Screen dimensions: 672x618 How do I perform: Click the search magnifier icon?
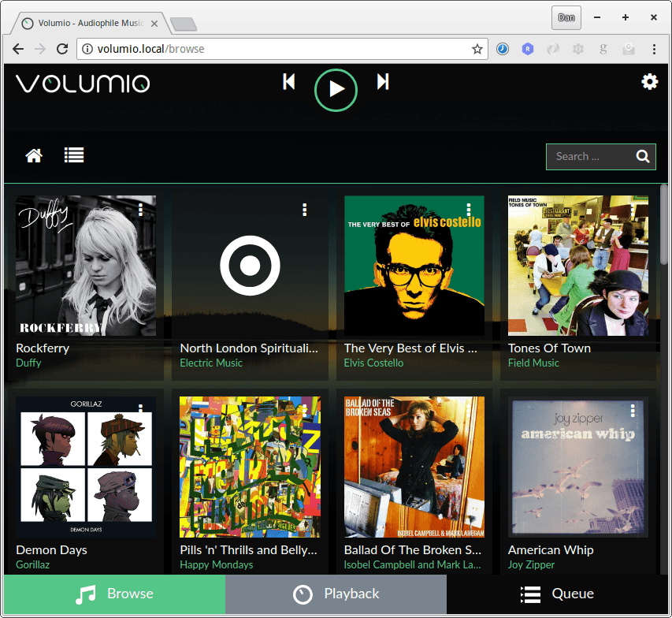643,156
